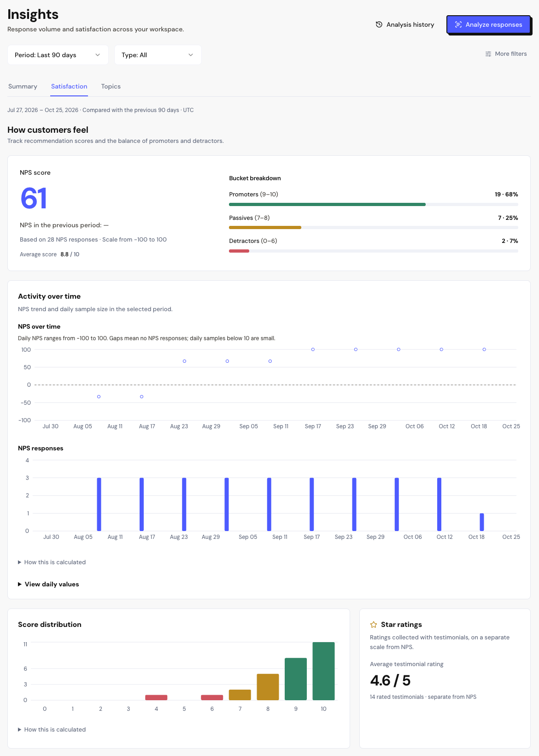Click the "4.6 / 5" average rating

point(390,680)
